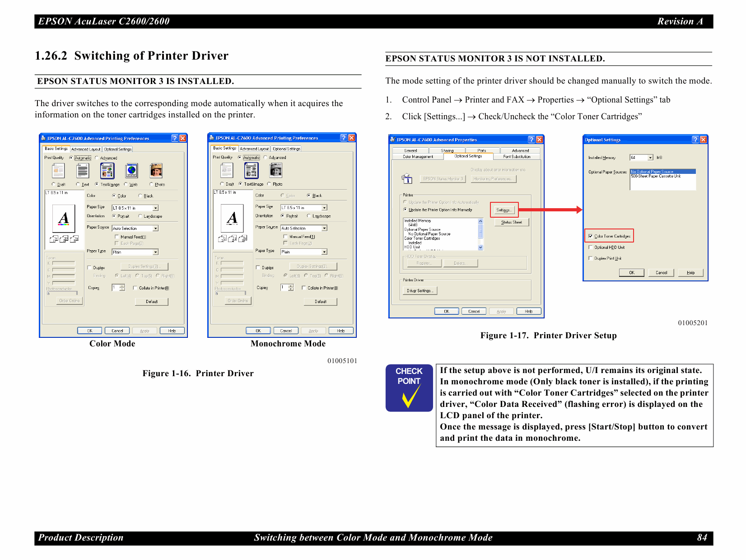This screenshot has width=746, height=560.
Task: Uncheck the Color Toner Cartridges checkbox
Action: click(591, 236)
